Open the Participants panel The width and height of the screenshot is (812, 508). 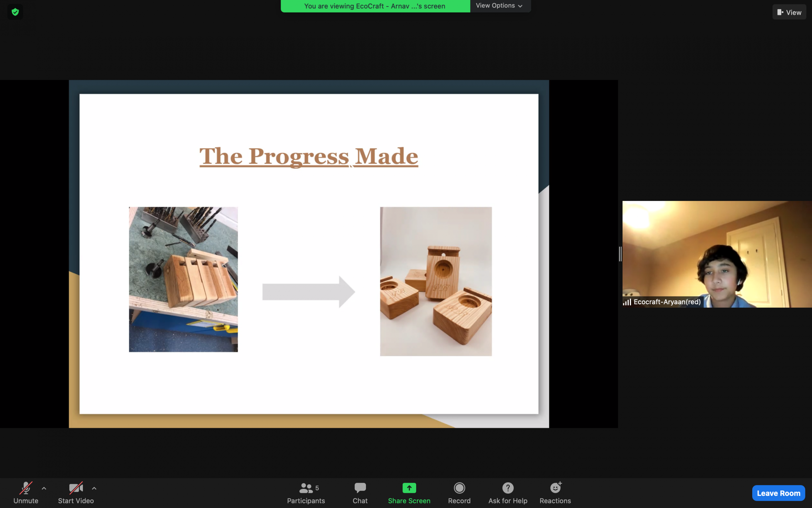point(306,493)
